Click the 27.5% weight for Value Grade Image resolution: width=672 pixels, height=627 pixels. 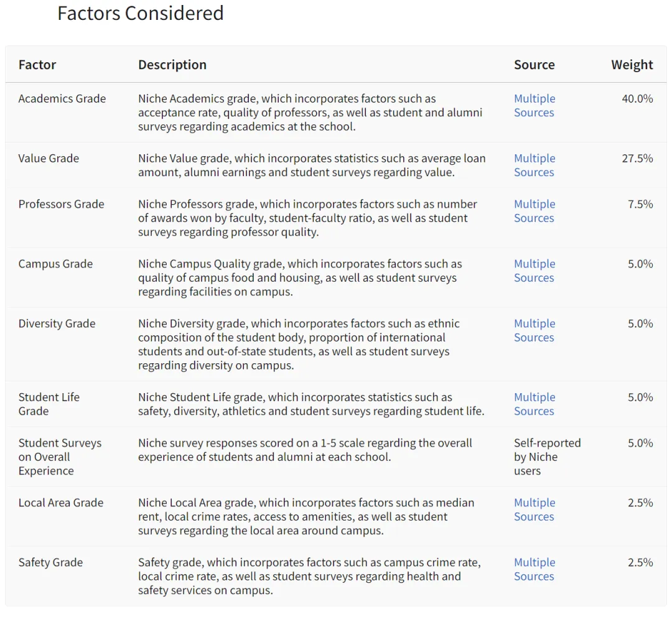[x=637, y=159]
